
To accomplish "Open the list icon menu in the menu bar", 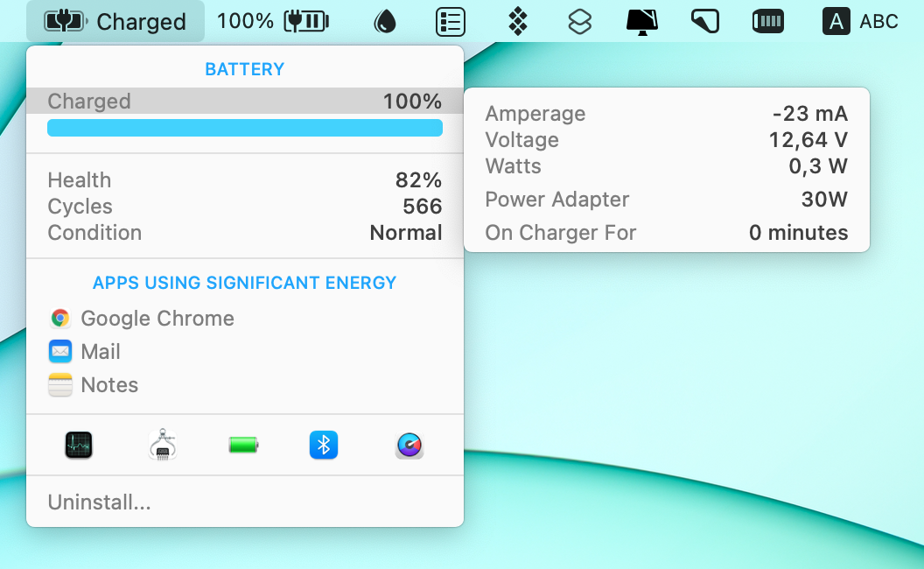I will click(450, 21).
